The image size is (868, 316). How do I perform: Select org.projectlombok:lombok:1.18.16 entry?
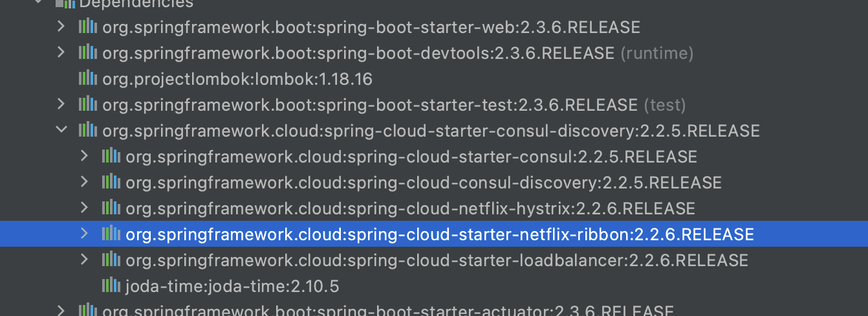[x=237, y=79]
